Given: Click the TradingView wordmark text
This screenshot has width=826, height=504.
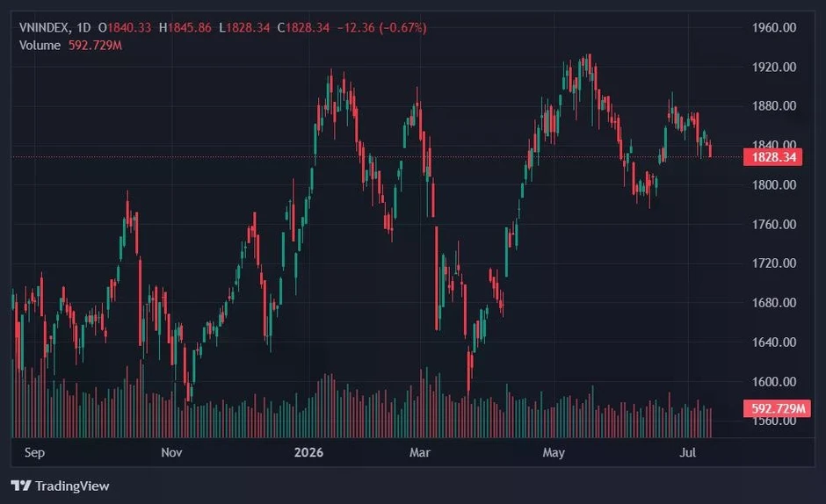Looking at the screenshot, I should [72, 486].
